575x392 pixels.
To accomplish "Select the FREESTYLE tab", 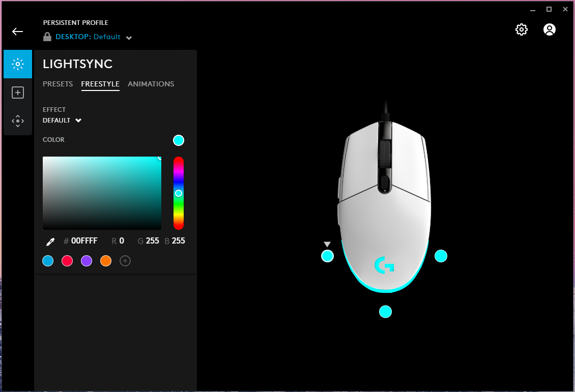I will coord(100,84).
